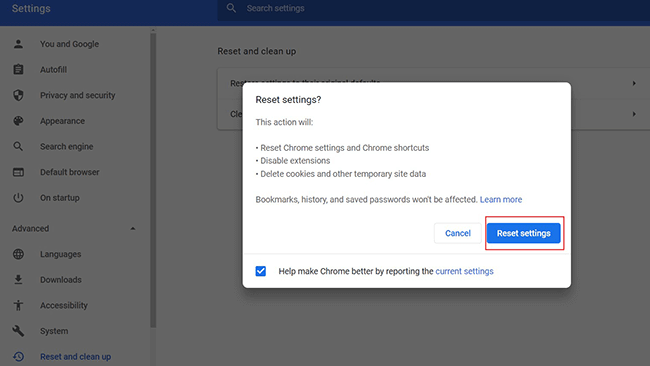Click the Settings title in the header
The width and height of the screenshot is (650, 366).
click(x=31, y=8)
